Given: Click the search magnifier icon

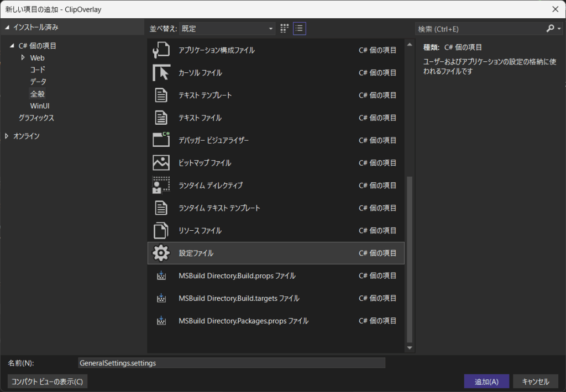Looking at the screenshot, I should click(x=550, y=29).
